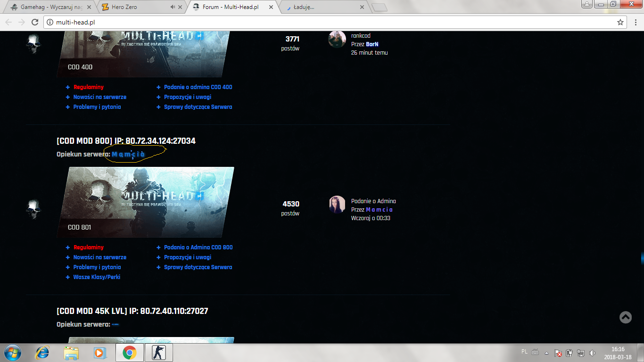Open Google Chrome from the taskbar

point(129,353)
